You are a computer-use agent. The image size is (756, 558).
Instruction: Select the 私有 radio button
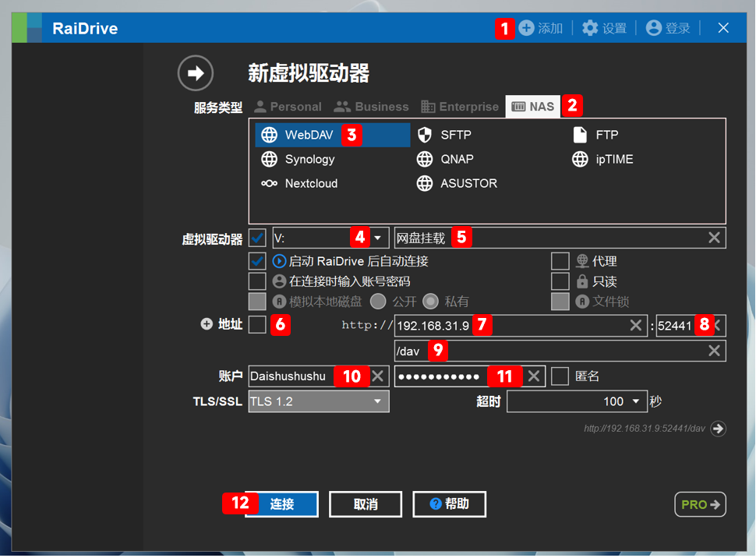click(430, 302)
